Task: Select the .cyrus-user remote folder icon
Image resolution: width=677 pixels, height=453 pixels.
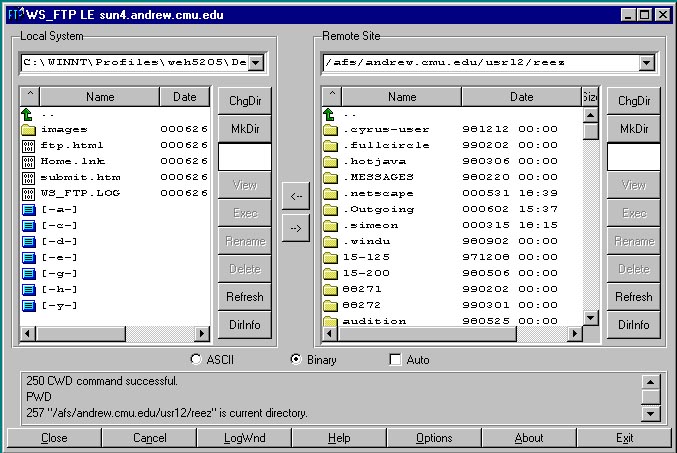Action: click(330, 130)
